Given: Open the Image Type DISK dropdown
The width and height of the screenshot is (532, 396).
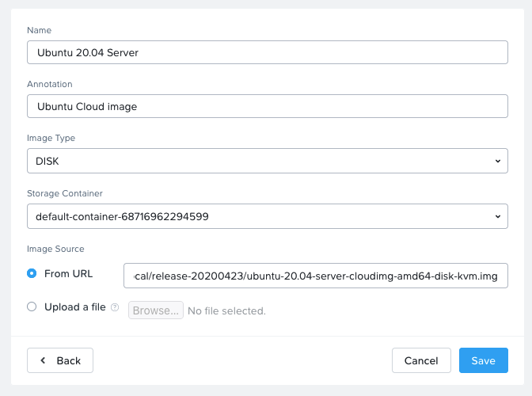Looking at the screenshot, I should (x=268, y=161).
